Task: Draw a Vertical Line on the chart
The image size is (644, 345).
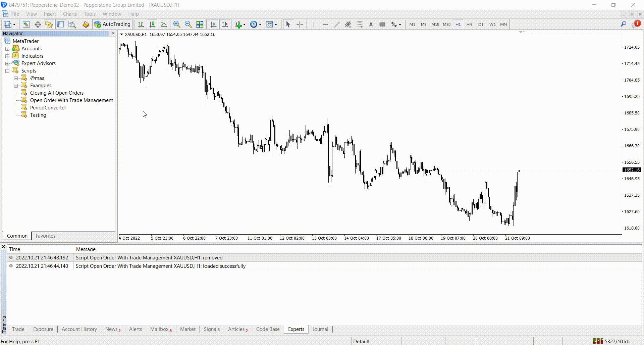Action: (314, 24)
